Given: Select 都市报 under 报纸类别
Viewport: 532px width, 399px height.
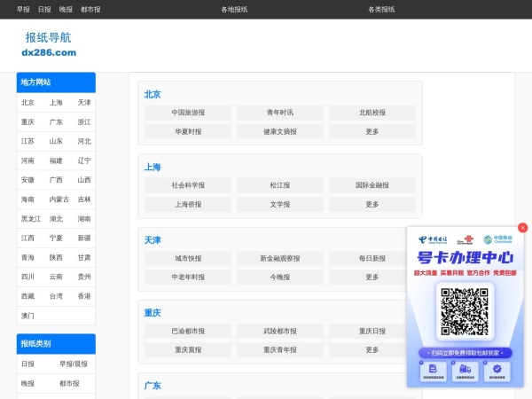Looking at the screenshot, I should 69,383.
